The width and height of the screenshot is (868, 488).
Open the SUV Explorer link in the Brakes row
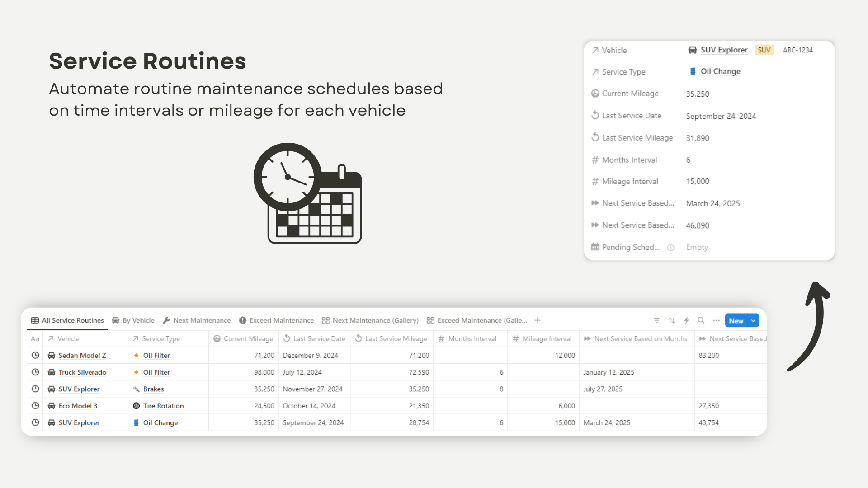(79, 389)
